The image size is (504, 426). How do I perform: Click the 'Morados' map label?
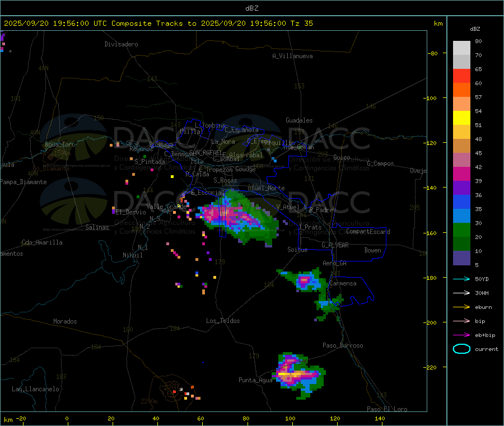click(x=65, y=321)
